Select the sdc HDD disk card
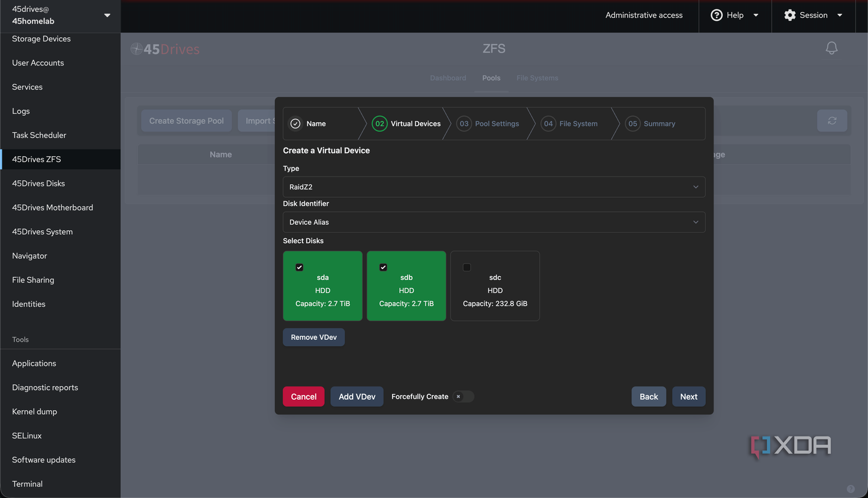The height and width of the screenshot is (498, 868). click(x=495, y=286)
